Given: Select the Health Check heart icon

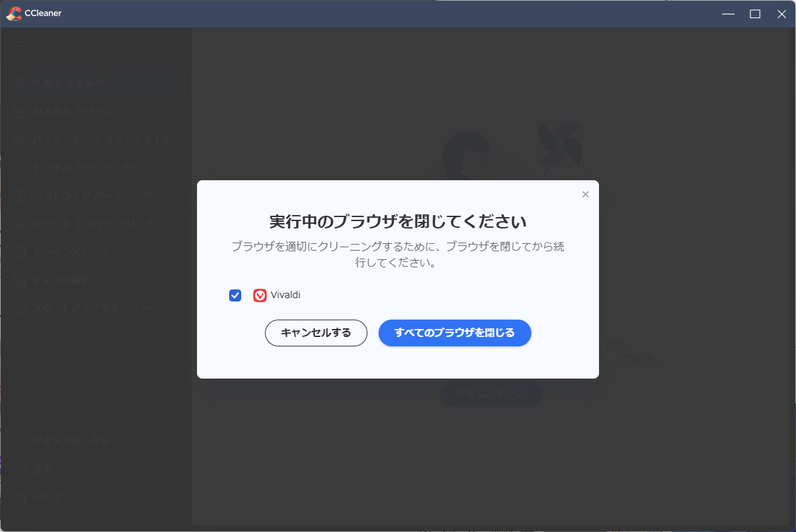Looking at the screenshot, I should pyautogui.click(x=19, y=83).
